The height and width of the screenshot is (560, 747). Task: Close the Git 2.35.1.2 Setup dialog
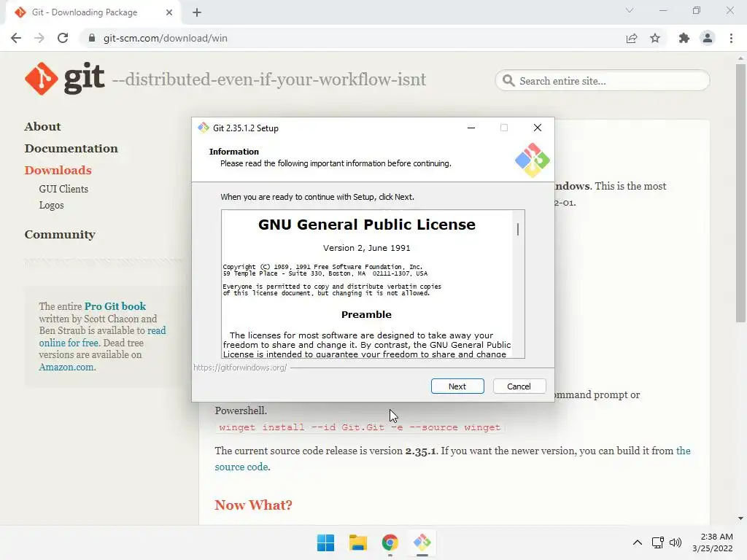[x=538, y=128]
